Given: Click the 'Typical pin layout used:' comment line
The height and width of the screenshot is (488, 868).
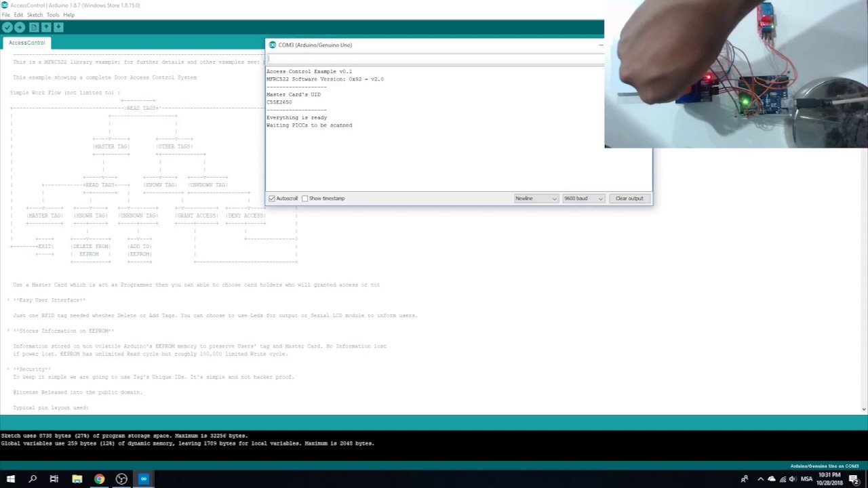Looking at the screenshot, I should (x=51, y=408).
